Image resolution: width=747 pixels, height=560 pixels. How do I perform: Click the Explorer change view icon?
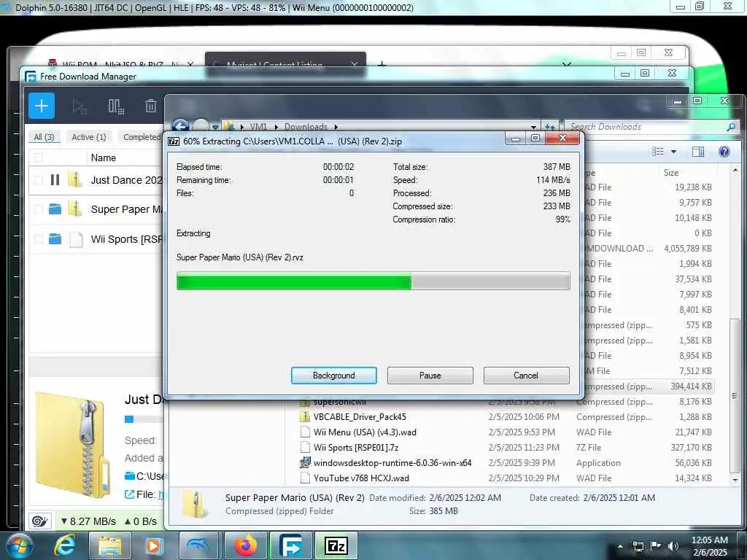click(x=658, y=152)
